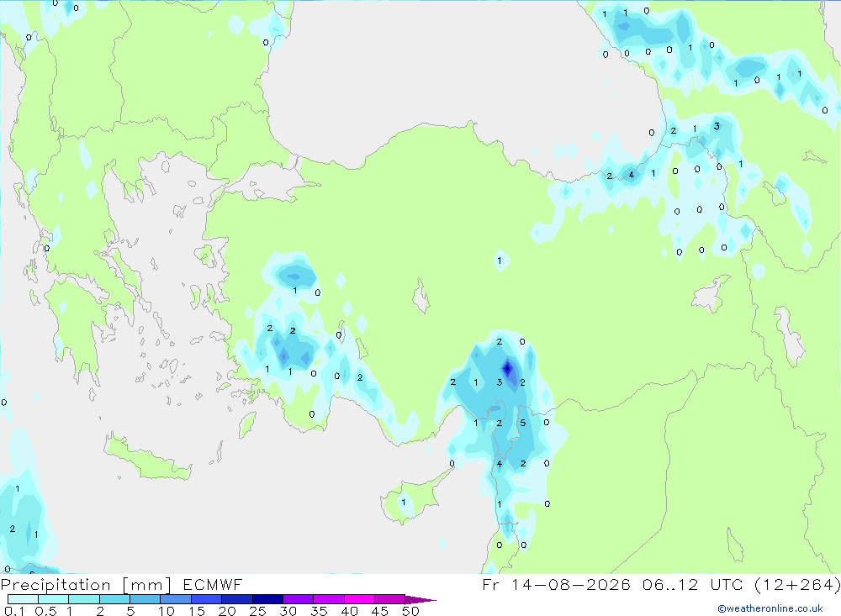Click the 'Fr 14-08-2026' date text
Viewport: 841px width, 616px height.
click(556, 584)
